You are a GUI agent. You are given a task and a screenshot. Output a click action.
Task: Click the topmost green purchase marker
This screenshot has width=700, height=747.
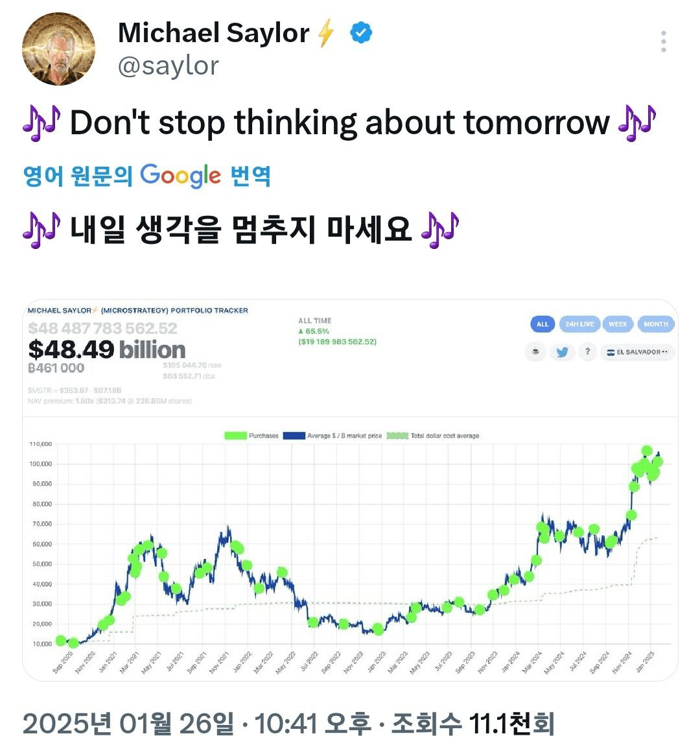point(646,451)
